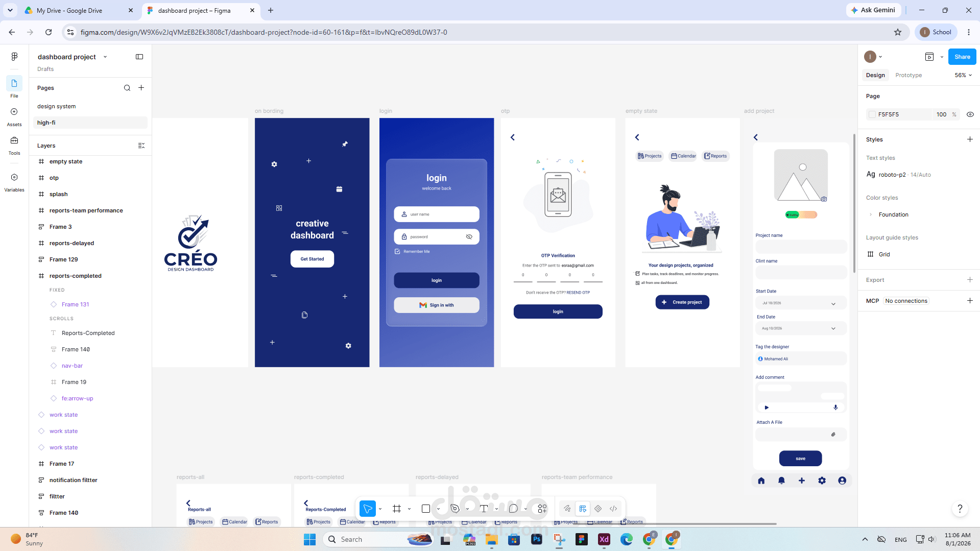Select the Text tool
This screenshot has width=980, height=551.
(x=484, y=509)
